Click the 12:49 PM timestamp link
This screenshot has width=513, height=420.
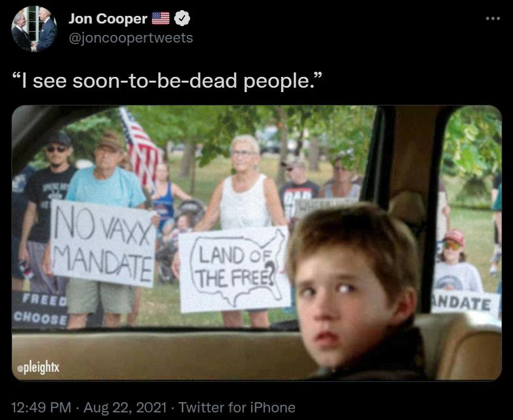click(41, 407)
